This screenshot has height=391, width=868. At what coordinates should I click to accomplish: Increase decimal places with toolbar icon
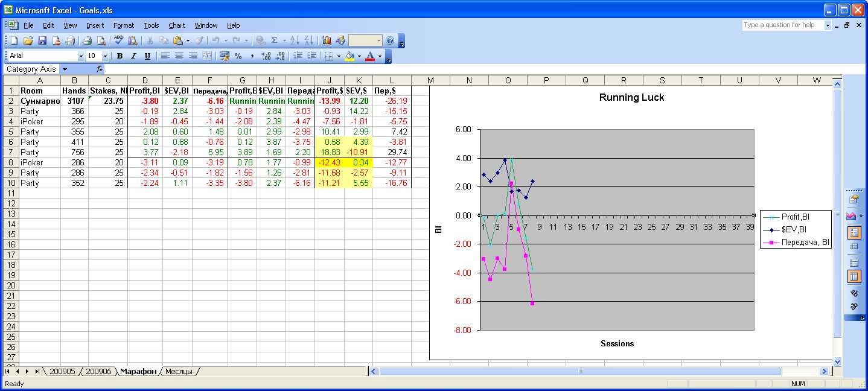coord(266,56)
